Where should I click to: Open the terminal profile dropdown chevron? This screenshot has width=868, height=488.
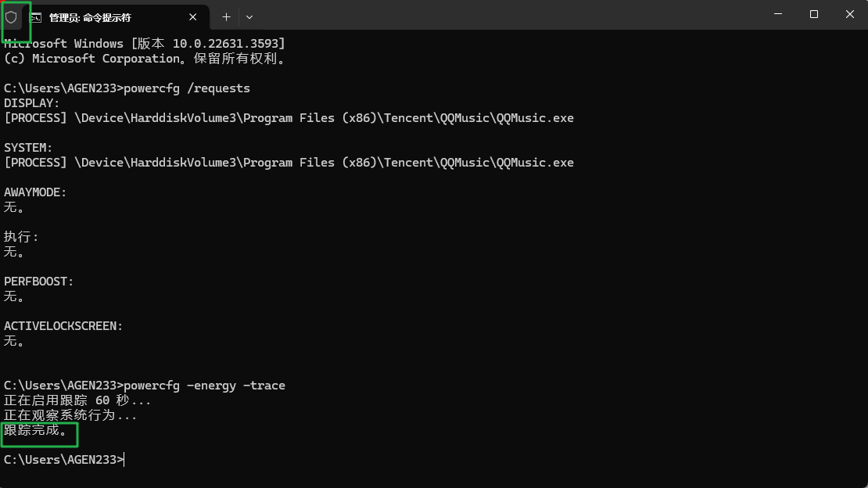point(248,16)
